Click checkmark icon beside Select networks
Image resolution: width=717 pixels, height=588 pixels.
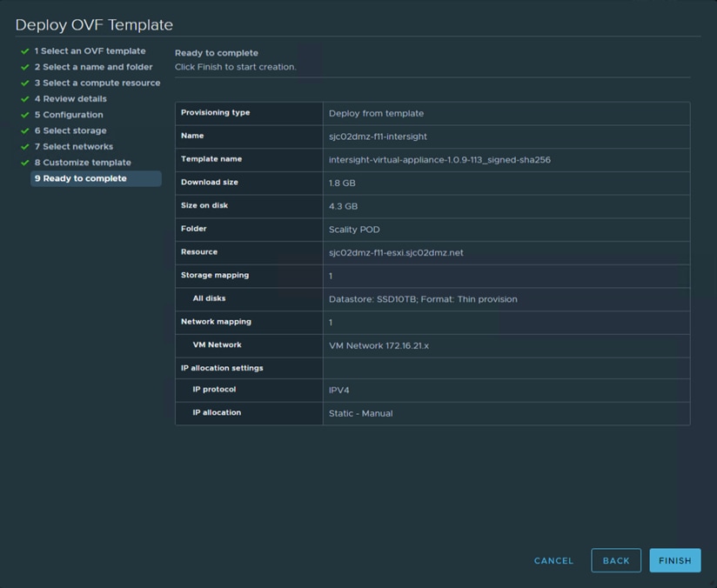pos(25,147)
